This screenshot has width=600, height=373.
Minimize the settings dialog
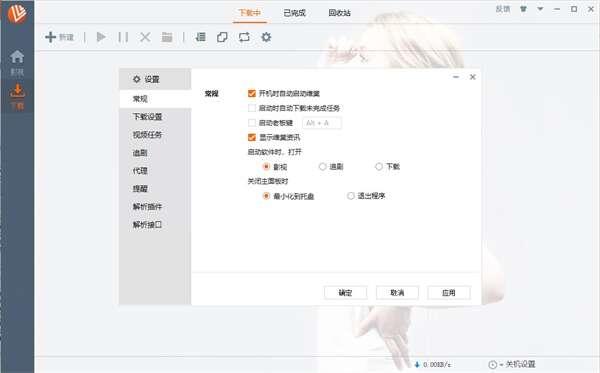pyautogui.click(x=456, y=77)
